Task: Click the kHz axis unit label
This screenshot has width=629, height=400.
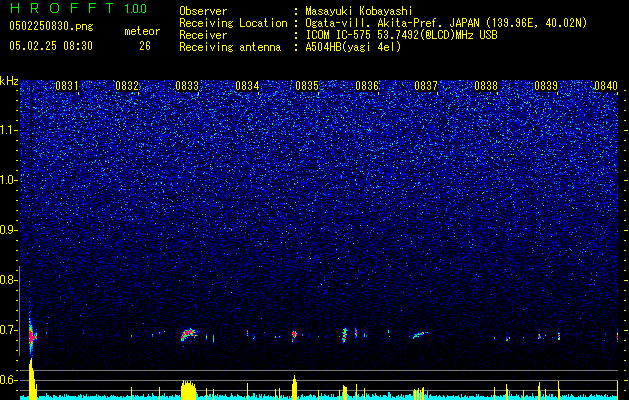Action: 9,81
